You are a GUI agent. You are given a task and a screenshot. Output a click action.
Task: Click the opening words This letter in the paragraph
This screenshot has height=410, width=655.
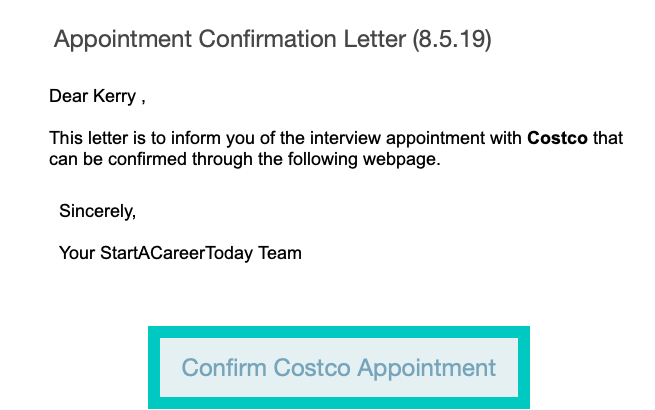[86, 138]
